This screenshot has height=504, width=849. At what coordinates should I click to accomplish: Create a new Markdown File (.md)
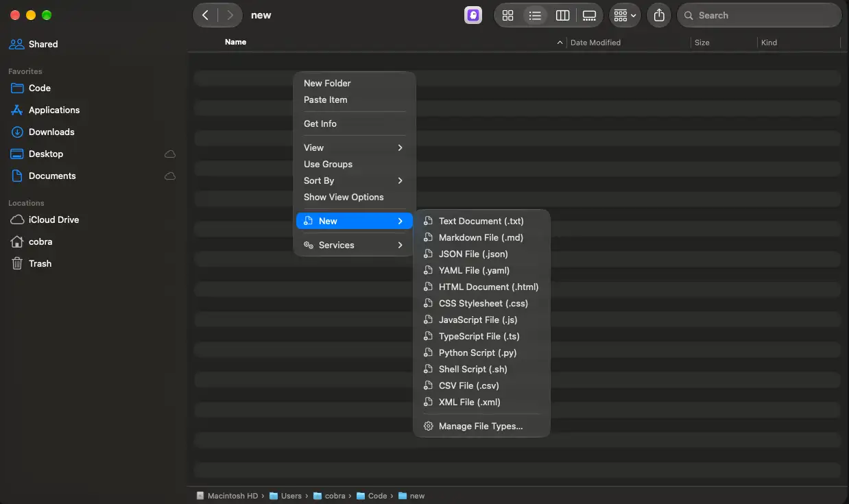pyautogui.click(x=481, y=237)
